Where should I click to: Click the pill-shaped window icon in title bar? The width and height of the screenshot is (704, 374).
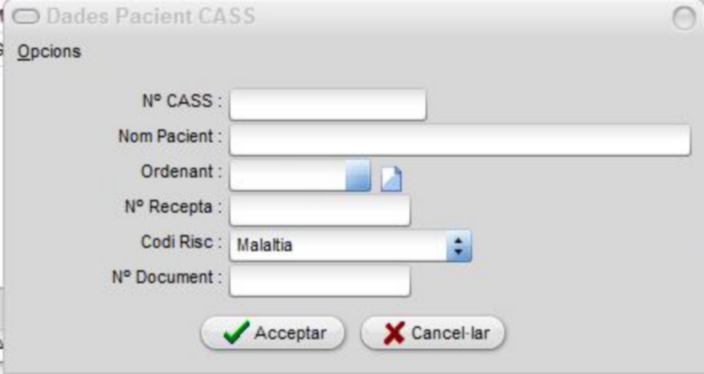(26, 17)
